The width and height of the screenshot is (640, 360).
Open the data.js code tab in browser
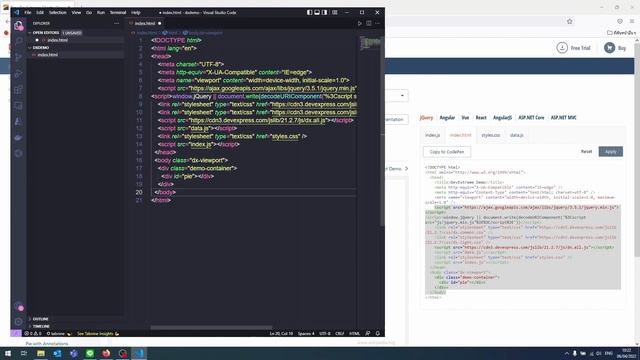click(516, 135)
